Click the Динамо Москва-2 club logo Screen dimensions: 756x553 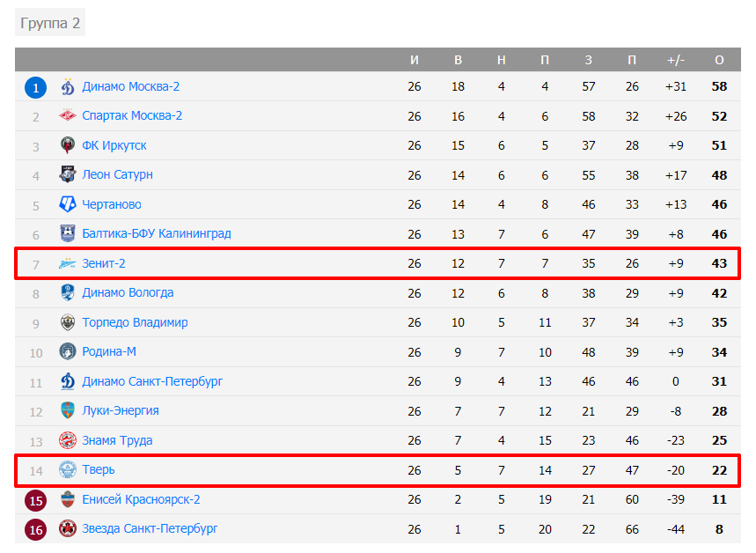68,87
